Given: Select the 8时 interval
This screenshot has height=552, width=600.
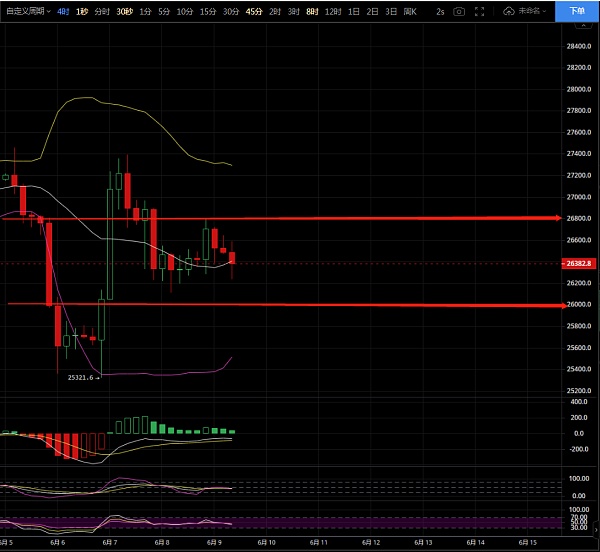Looking at the screenshot, I should click(312, 12).
